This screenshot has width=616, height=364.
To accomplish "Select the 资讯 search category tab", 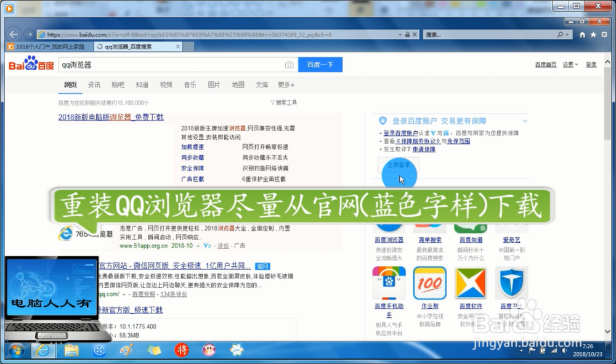I will (94, 85).
